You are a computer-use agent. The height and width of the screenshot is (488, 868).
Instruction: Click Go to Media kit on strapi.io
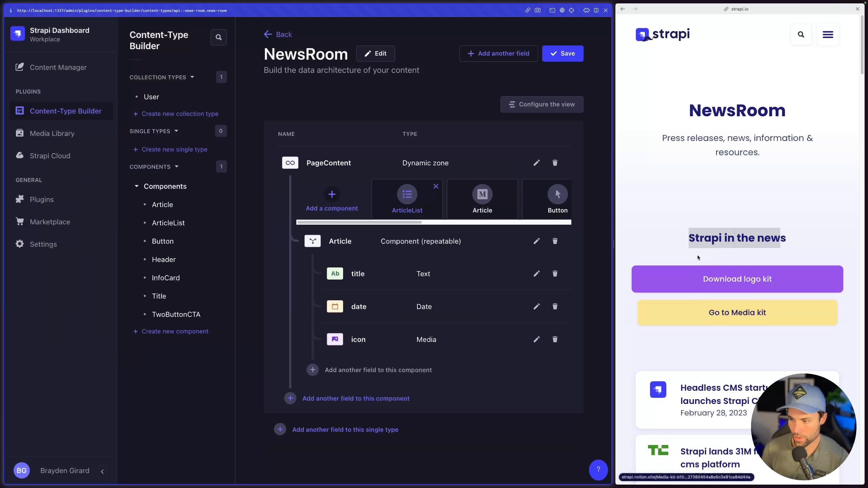[x=737, y=312]
